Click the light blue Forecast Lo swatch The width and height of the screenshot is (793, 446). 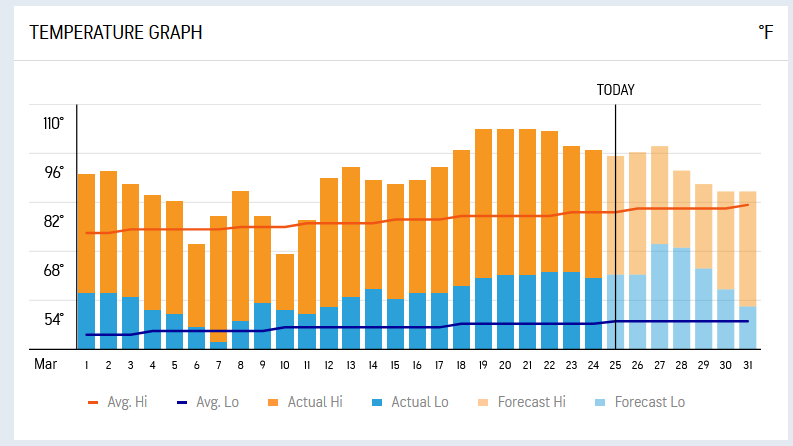click(600, 403)
